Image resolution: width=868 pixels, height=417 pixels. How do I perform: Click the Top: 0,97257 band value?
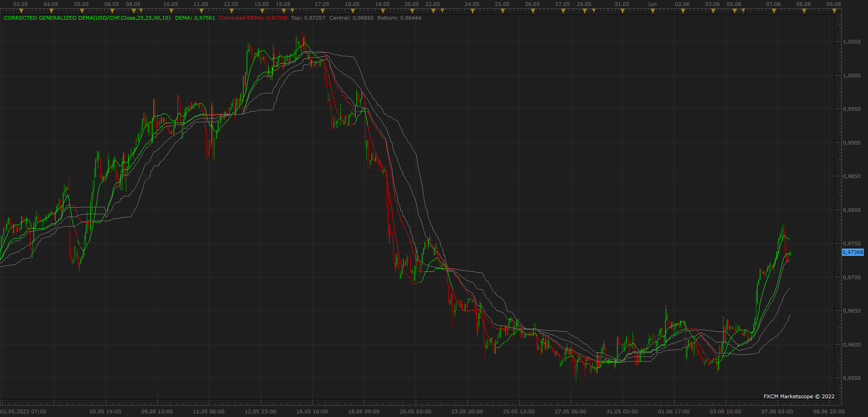[308, 18]
